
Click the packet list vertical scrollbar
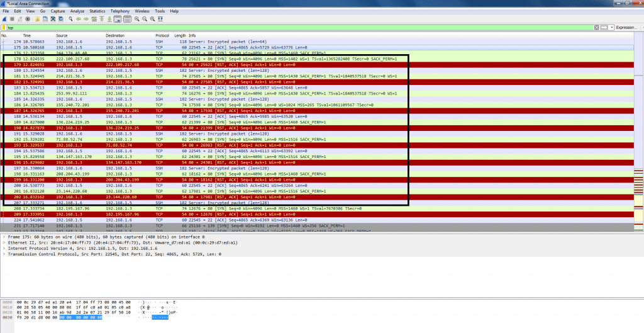click(639, 132)
